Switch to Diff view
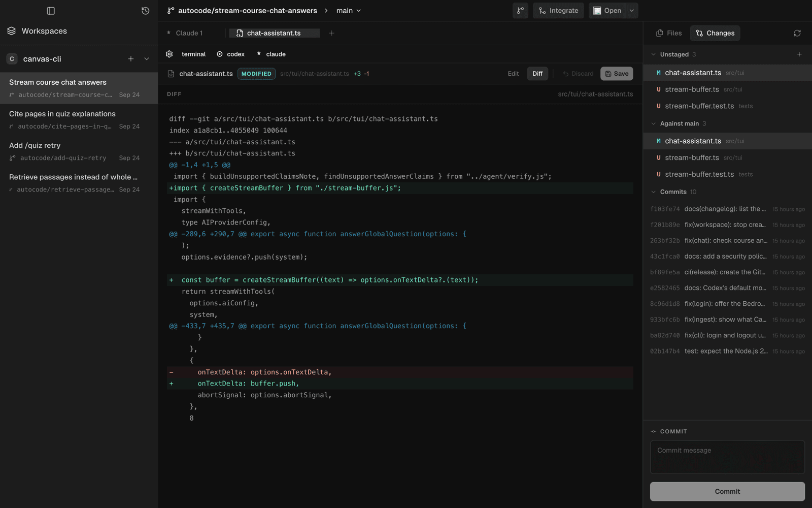 537,74
